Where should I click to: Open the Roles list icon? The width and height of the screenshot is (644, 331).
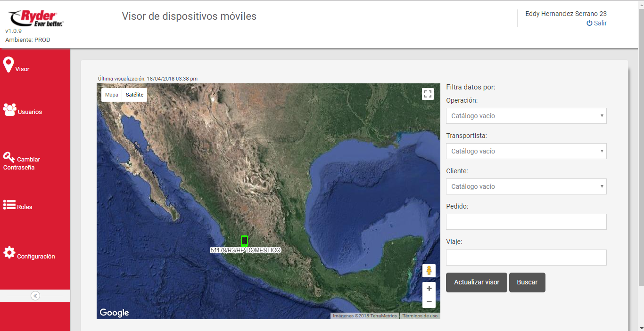coord(9,205)
